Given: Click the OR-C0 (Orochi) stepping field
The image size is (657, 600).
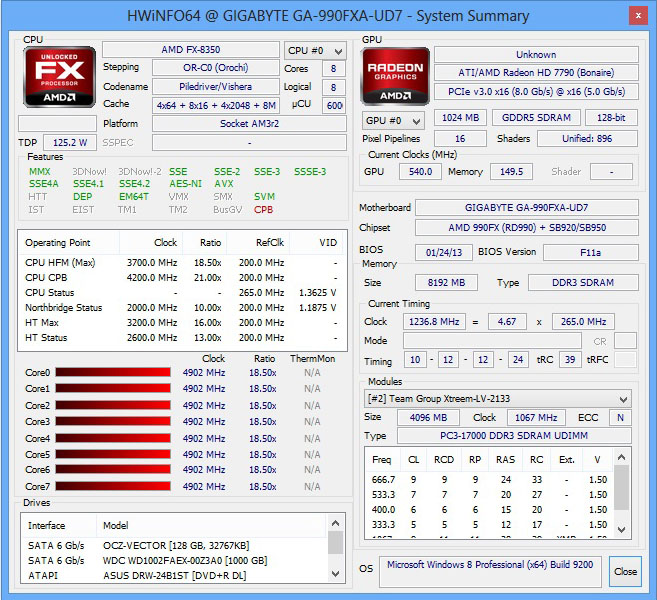Looking at the screenshot, I should (216, 67).
